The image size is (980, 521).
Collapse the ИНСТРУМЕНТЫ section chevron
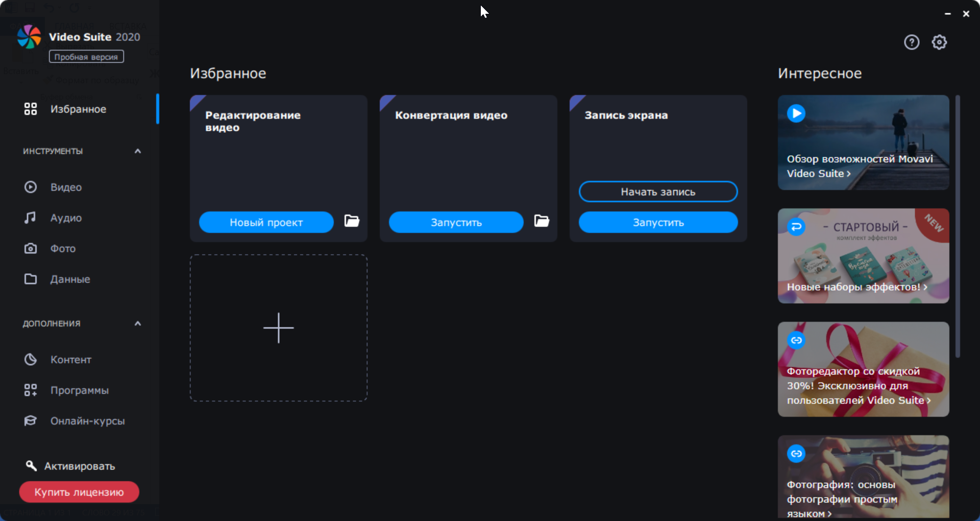click(x=138, y=151)
